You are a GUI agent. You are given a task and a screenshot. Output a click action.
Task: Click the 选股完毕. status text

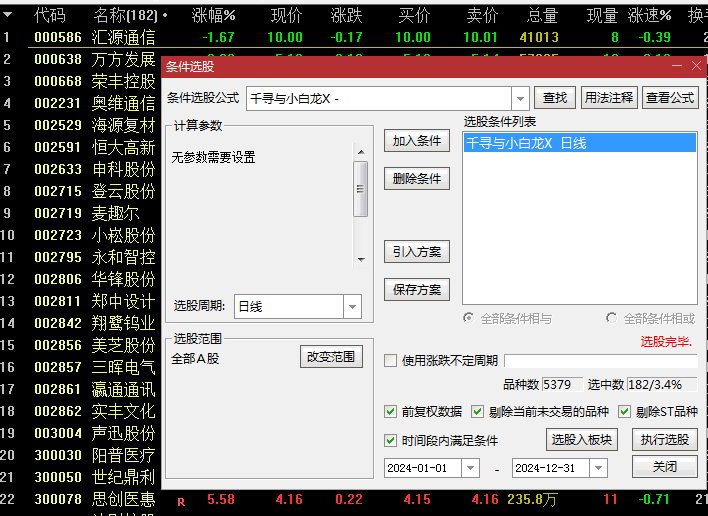(666, 342)
